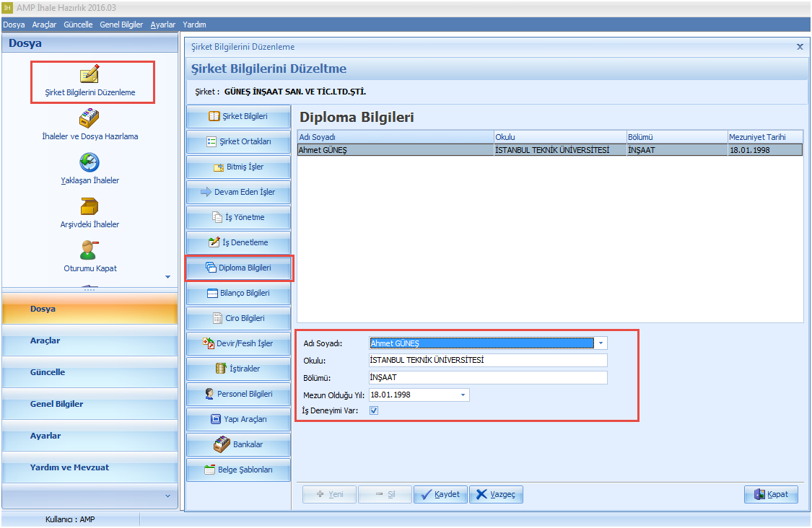
Task: Open Genel Bilgiler menu in menu bar
Action: tap(121, 25)
